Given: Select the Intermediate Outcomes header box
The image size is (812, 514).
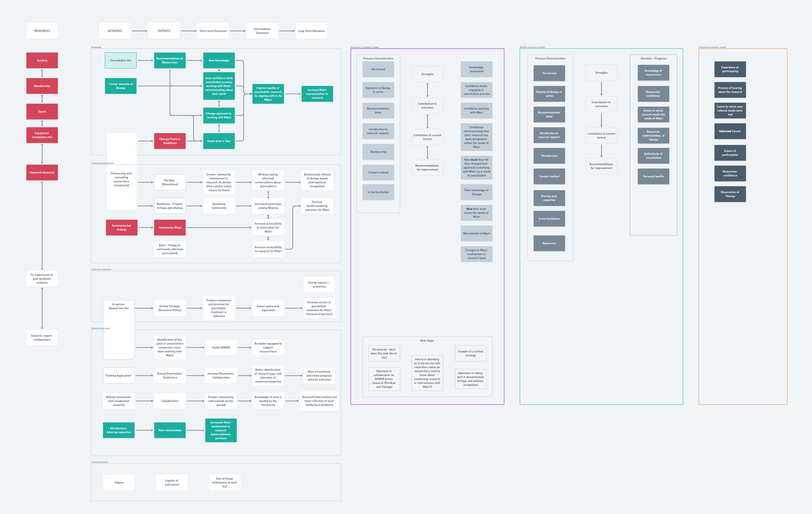Looking at the screenshot, I should (262, 31).
